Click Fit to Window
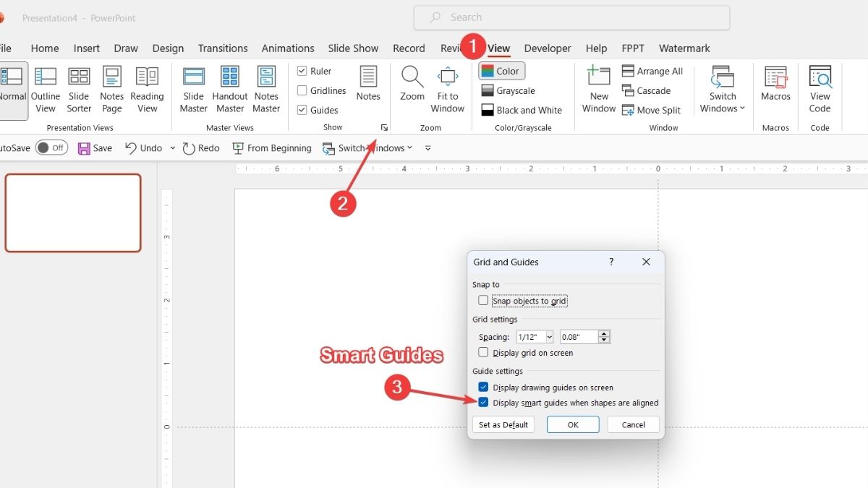Viewport: 868px width, 488px height. 448,90
